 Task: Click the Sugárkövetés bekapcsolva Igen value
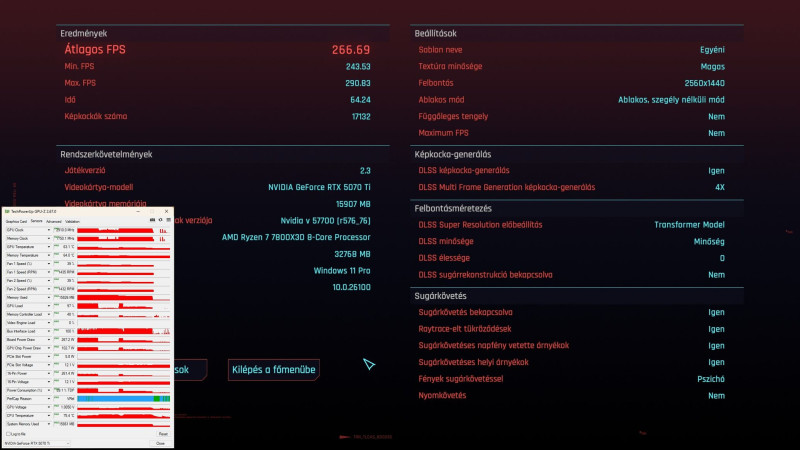pos(716,312)
